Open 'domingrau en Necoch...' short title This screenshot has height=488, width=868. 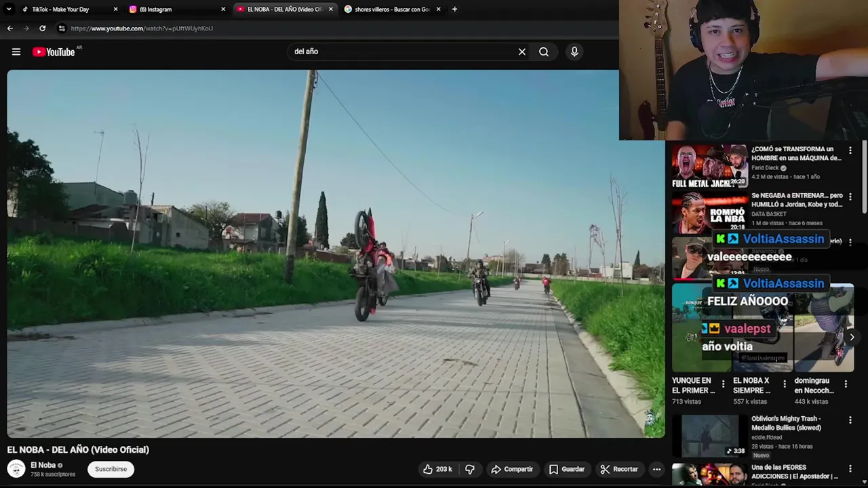814,386
